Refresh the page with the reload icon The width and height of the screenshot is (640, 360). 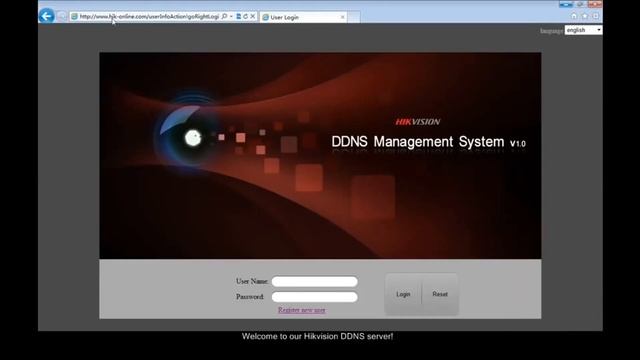click(245, 16)
